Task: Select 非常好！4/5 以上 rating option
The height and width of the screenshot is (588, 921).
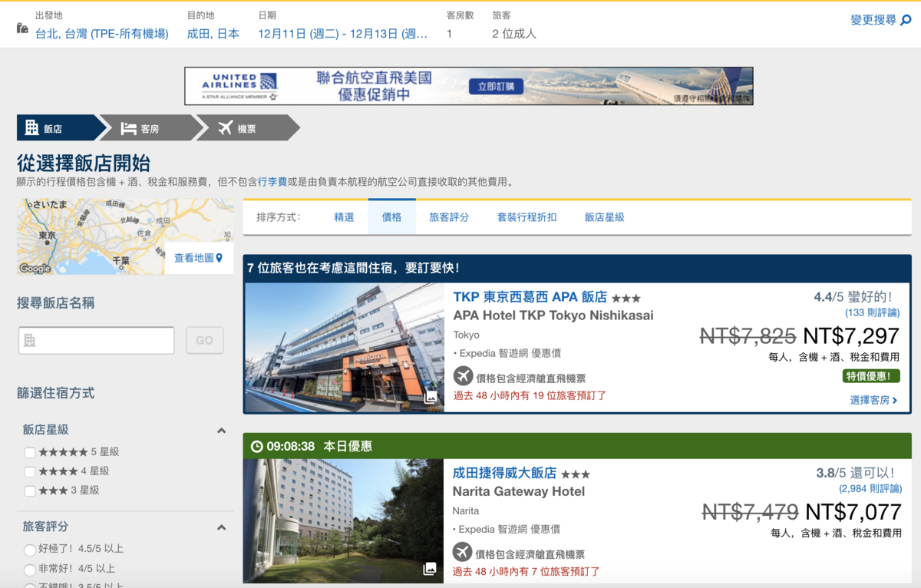Action: point(30,570)
